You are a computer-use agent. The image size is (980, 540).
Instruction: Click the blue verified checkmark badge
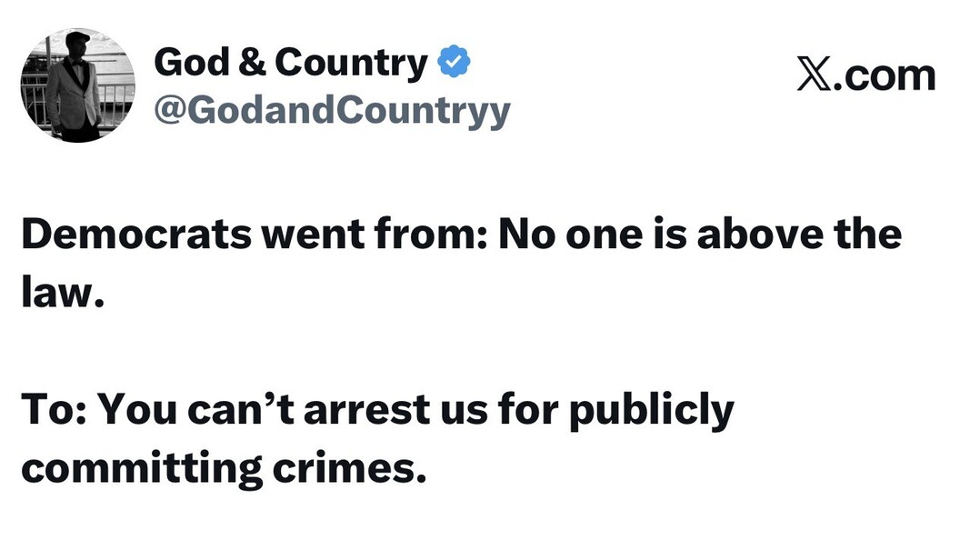[454, 63]
